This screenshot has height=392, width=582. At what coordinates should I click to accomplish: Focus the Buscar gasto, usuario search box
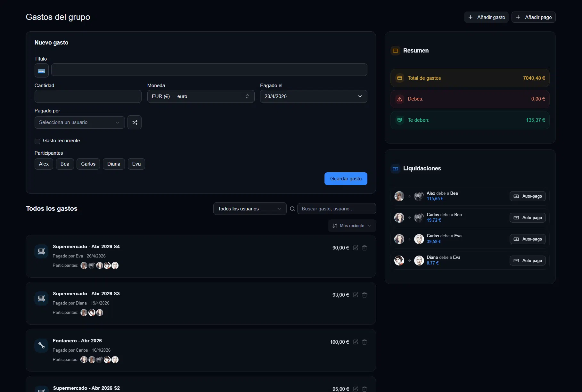[x=337, y=209]
